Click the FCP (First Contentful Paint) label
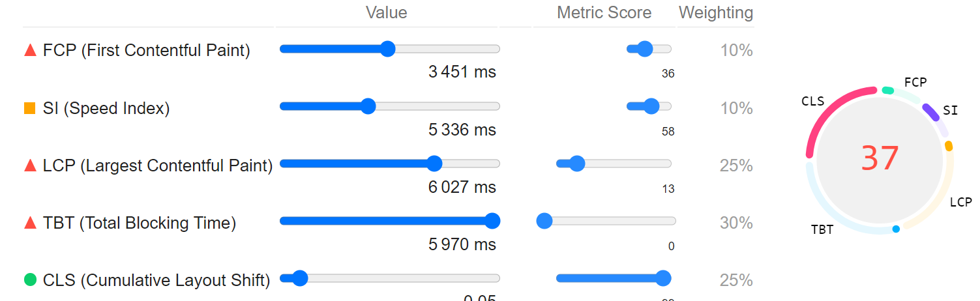Image resolution: width=980 pixels, height=301 pixels. coord(146,50)
